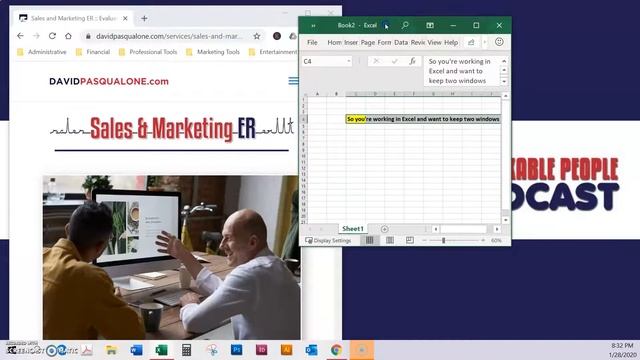Screen dimensions: 640x360
Task: Open a new Chrome tab
Action: coord(144,18)
